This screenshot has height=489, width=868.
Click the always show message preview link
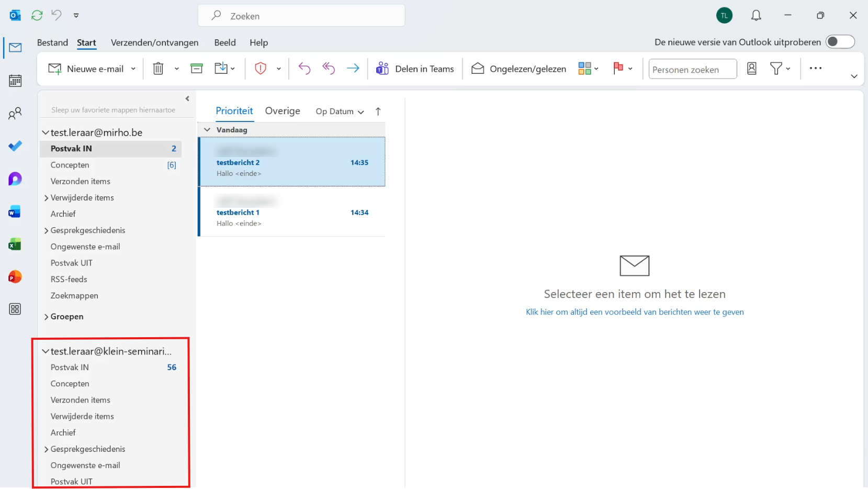(x=635, y=312)
